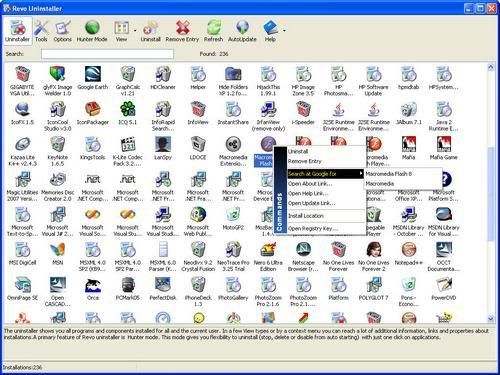Click the Refresh toolbar icon

213,31
